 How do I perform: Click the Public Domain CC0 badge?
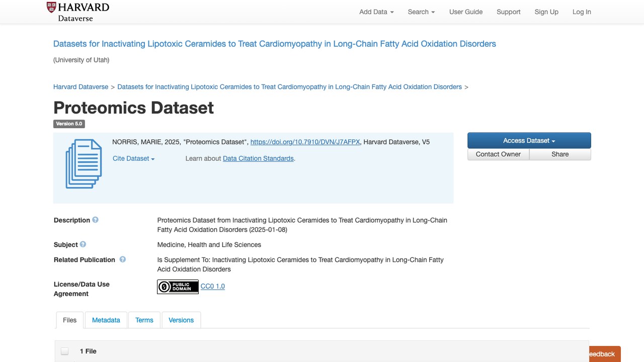(x=178, y=287)
